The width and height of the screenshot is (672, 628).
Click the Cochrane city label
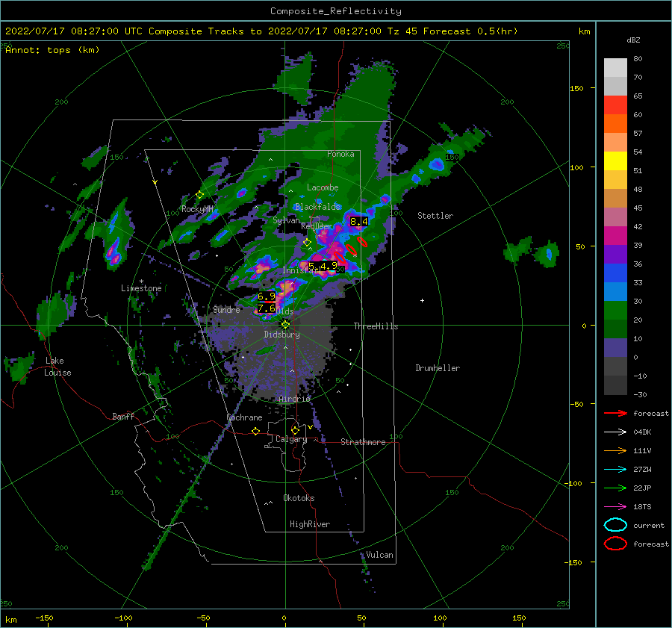(x=244, y=417)
